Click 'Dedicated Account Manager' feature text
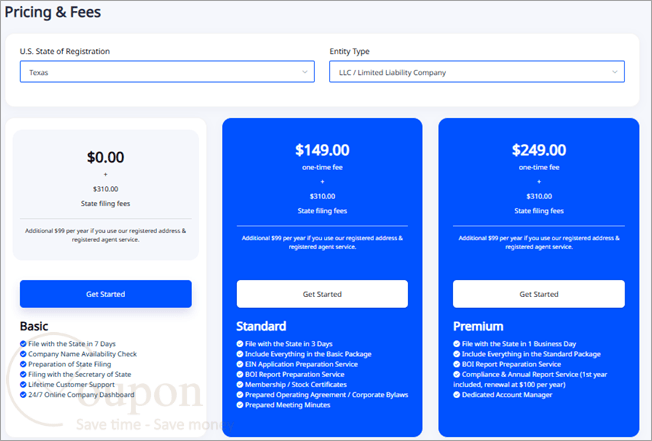652x441 pixels. click(507, 395)
